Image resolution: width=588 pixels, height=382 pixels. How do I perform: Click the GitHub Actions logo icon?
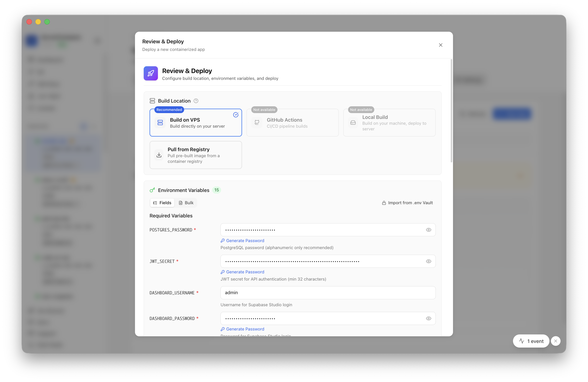[x=257, y=122]
